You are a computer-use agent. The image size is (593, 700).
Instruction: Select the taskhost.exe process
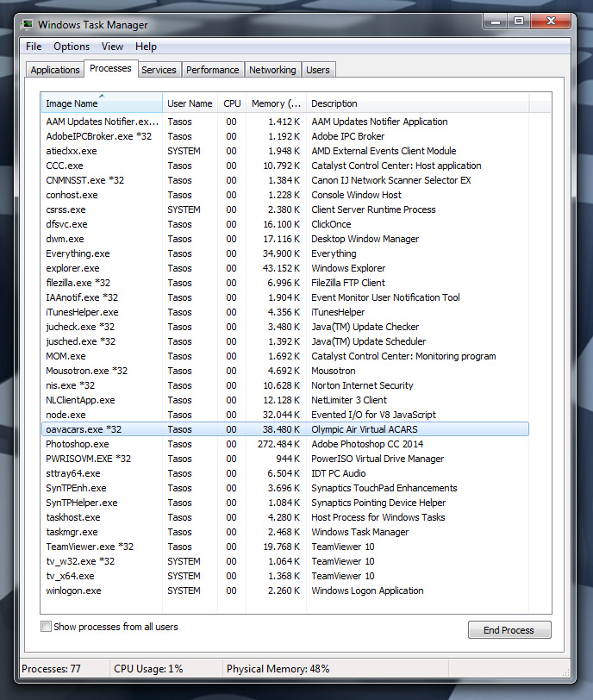click(285, 517)
